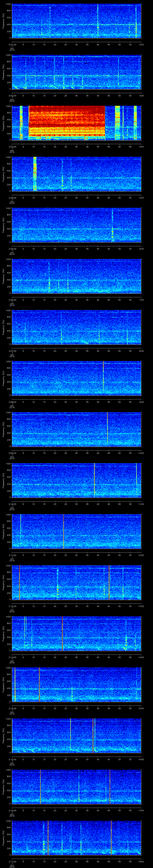Click the 2:09:00 start time label

click(x=12, y=453)
